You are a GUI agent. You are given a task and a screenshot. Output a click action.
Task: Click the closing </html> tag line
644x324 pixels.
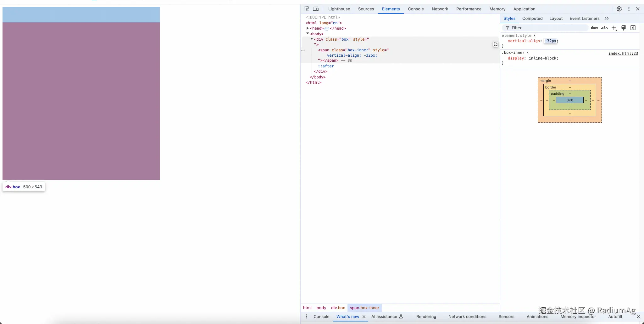pyautogui.click(x=313, y=82)
